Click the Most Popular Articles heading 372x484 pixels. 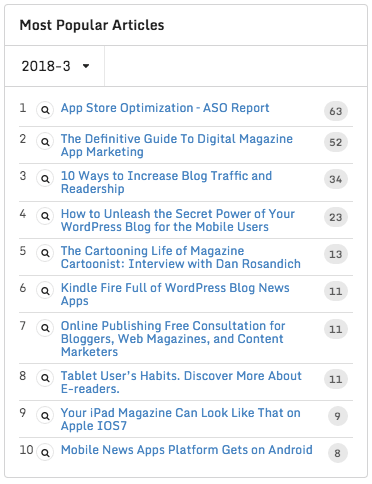coord(92,25)
